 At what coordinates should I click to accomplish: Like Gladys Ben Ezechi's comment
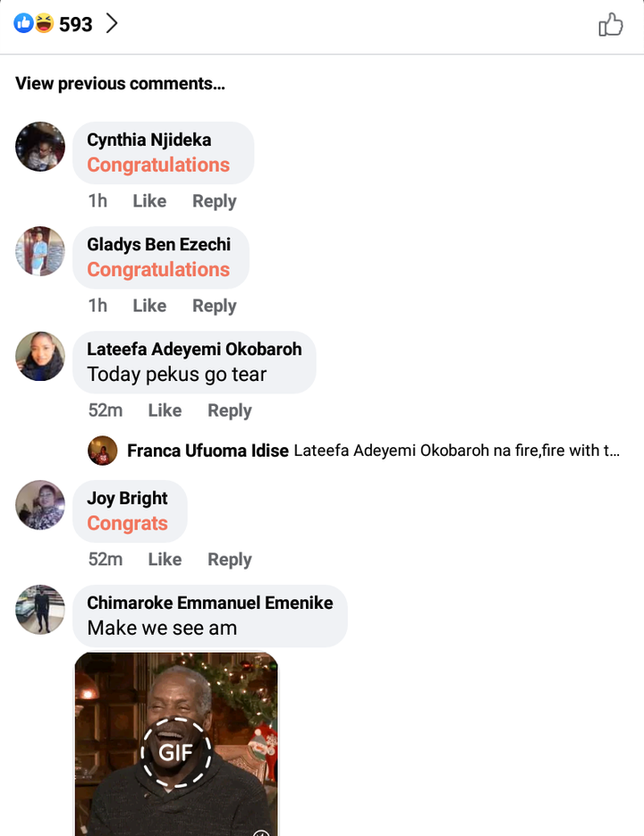[149, 306]
